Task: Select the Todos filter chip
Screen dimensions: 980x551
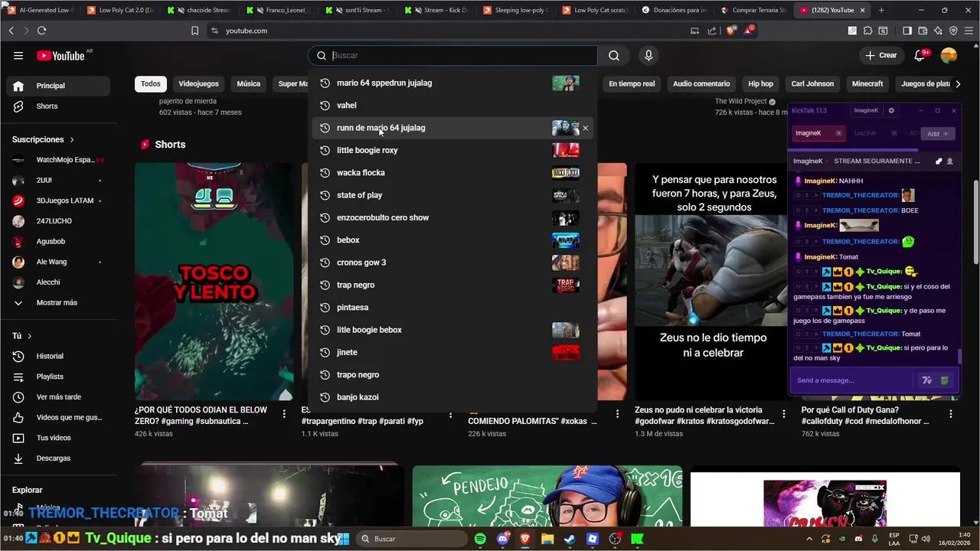Action: pyautogui.click(x=151, y=83)
